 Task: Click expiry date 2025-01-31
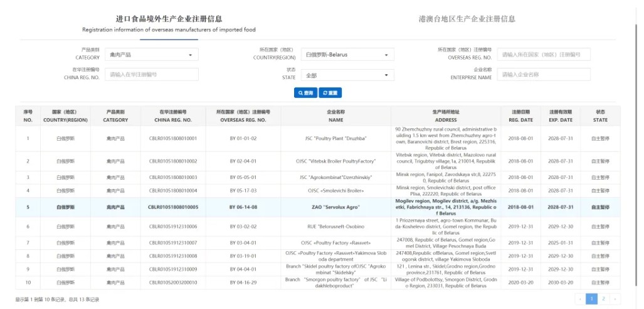tap(560, 243)
